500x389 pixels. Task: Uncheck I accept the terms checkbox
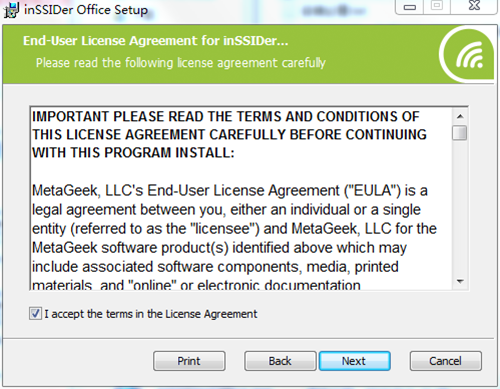(35, 314)
